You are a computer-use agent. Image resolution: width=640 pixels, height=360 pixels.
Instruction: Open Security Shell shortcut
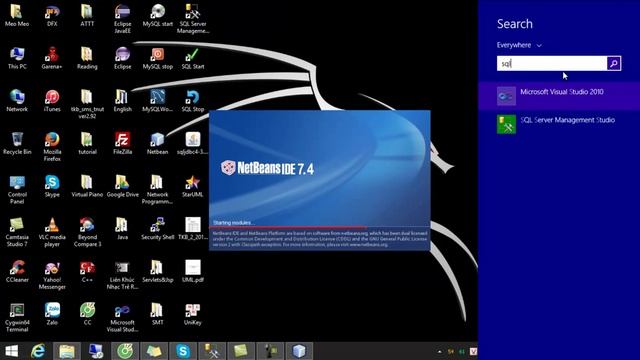[x=158, y=228]
